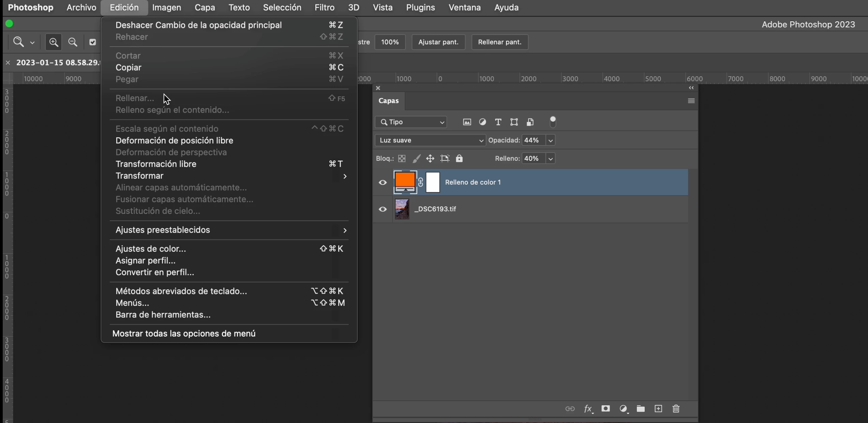Expand the Opacidad slider arrow
Screen dimensions: 868x423
coord(550,140)
